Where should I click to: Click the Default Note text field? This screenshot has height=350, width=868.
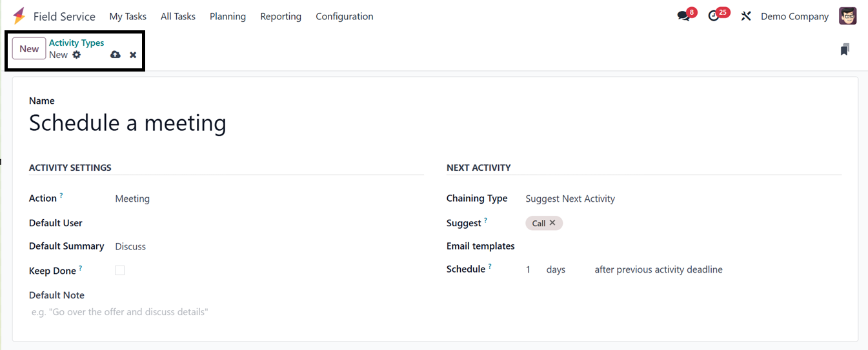click(226, 312)
